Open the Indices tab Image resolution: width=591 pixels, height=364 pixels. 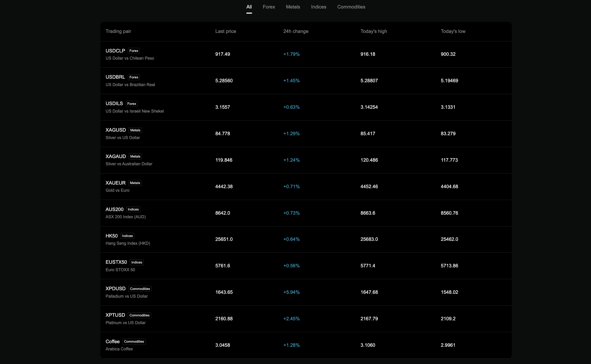pos(318,7)
